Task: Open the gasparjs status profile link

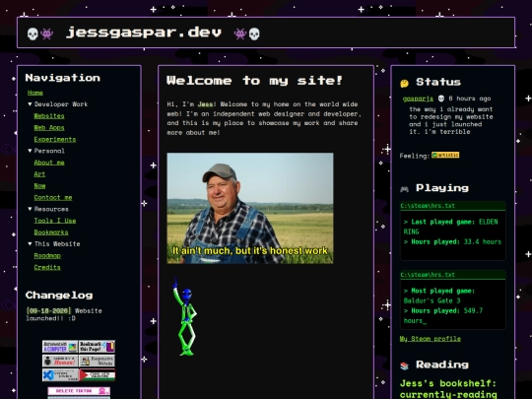Action: pyautogui.click(x=418, y=99)
